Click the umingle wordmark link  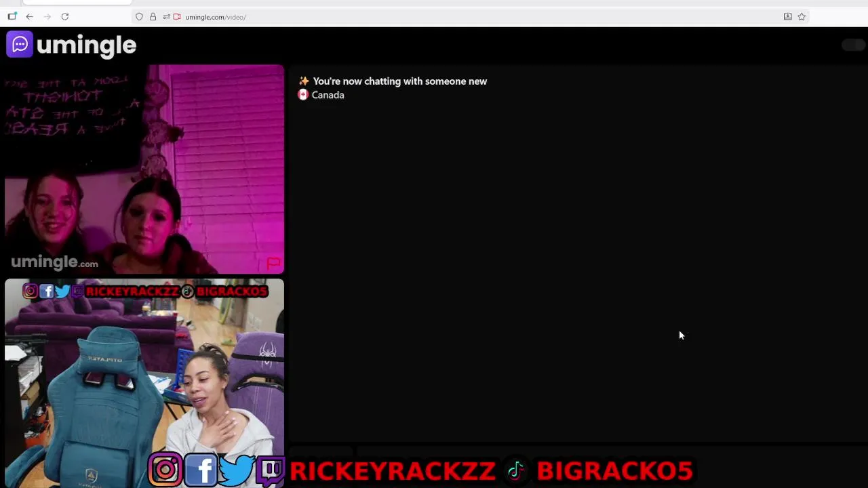pyautogui.click(x=87, y=45)
